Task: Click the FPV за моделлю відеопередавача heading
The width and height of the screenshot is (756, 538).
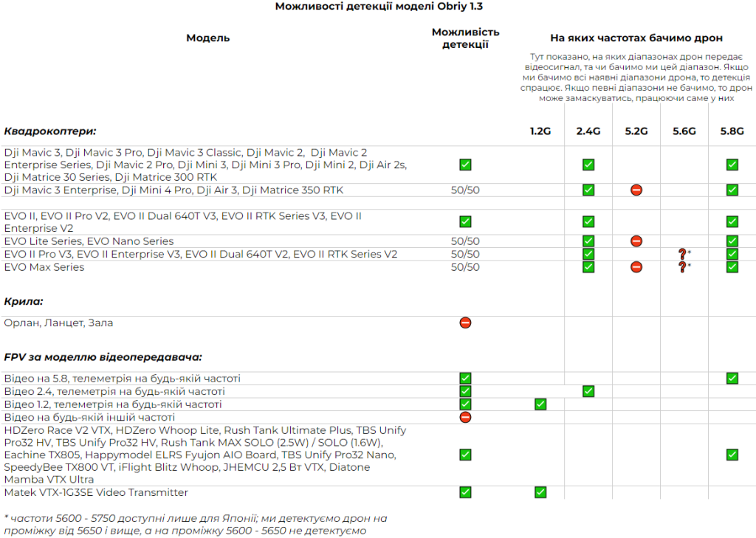Action: tap(103, 357)
